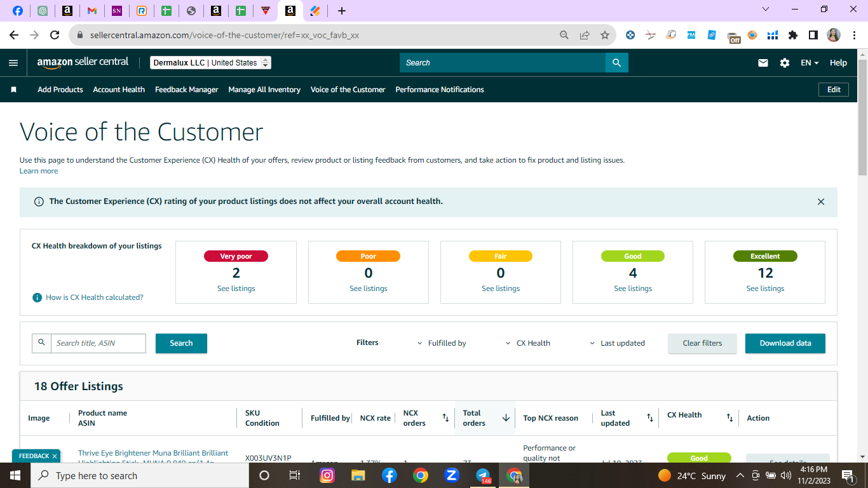The height and width of the screenshot is (488, 868).
Task: Click Clear filters button
Action: (702, 343)
